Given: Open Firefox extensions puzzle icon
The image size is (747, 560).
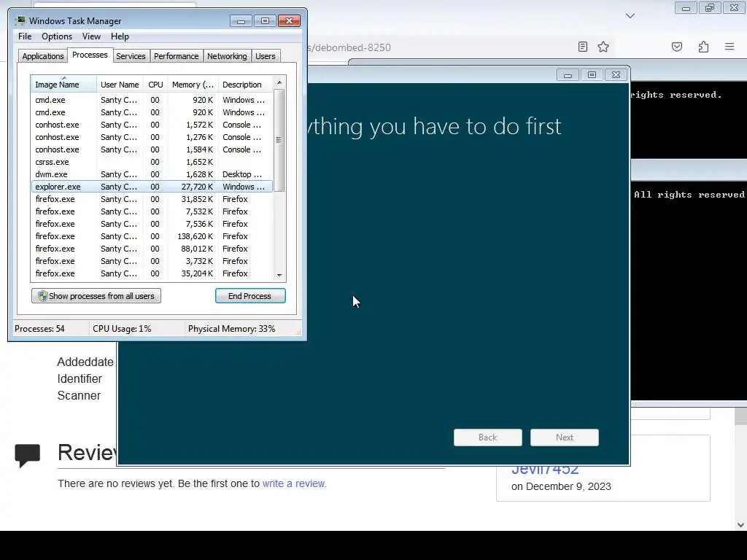Looking at the screenshot, I should pos(703,47).
